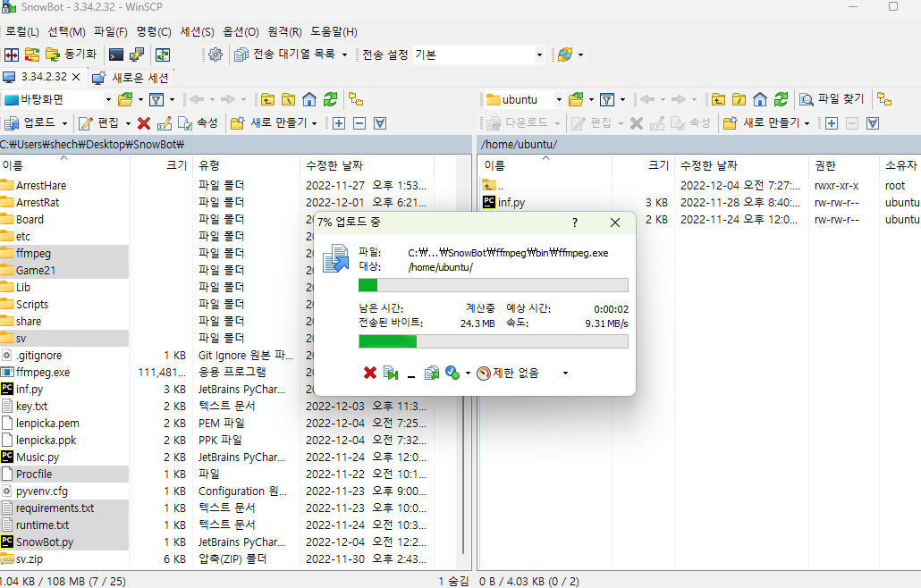The height and width of the screenshot is (588, 921).
Task: Click the globe update icon
Action: 565,55
